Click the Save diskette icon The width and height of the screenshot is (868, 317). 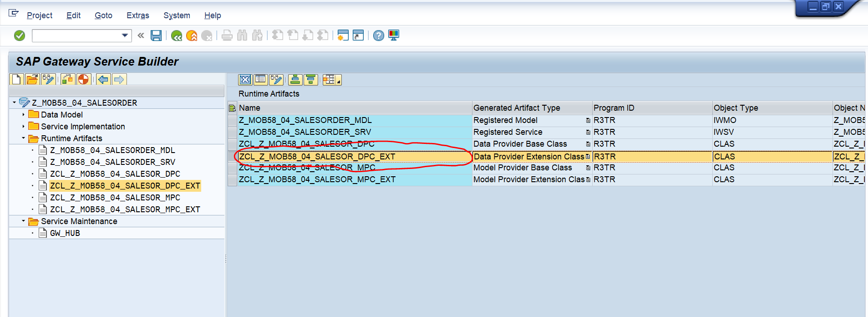point(156,36)
